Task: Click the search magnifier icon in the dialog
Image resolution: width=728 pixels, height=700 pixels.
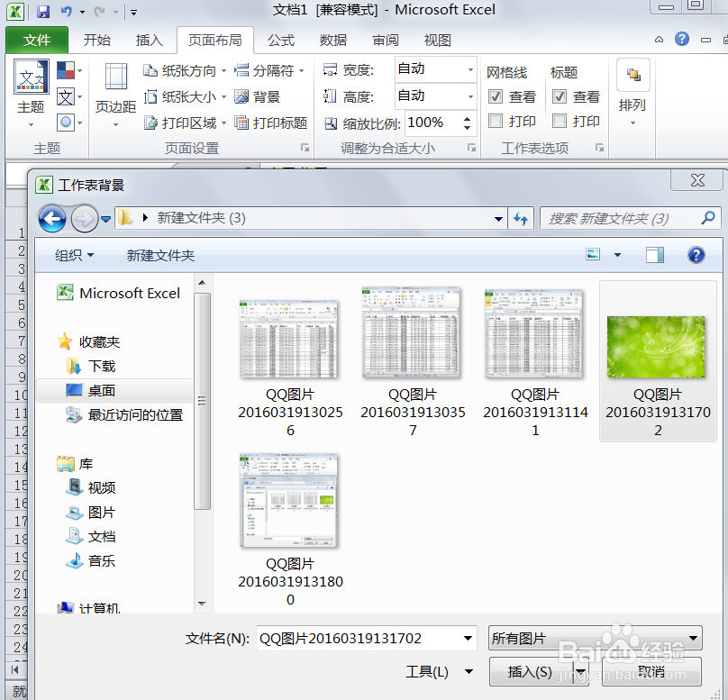Action: [708, 217]
